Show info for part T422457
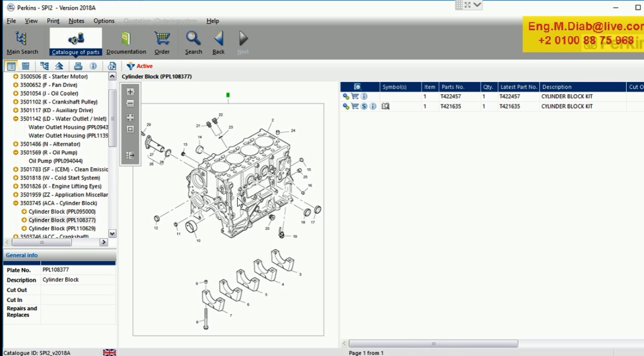This screenshot has width=644, height=356. point(364,96)
